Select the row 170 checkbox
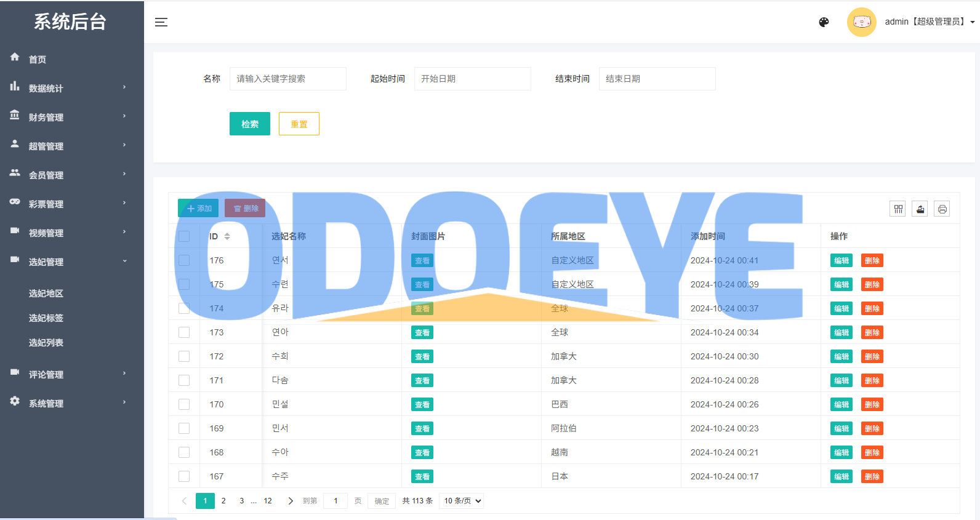The width and height of the screenshot is (980, 520). coord(184,404)
